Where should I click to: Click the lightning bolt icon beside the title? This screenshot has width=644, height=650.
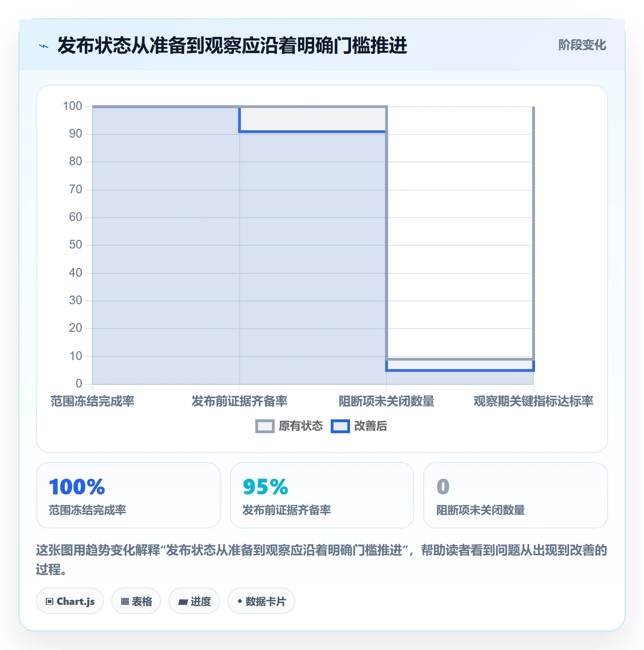[44, 46]
